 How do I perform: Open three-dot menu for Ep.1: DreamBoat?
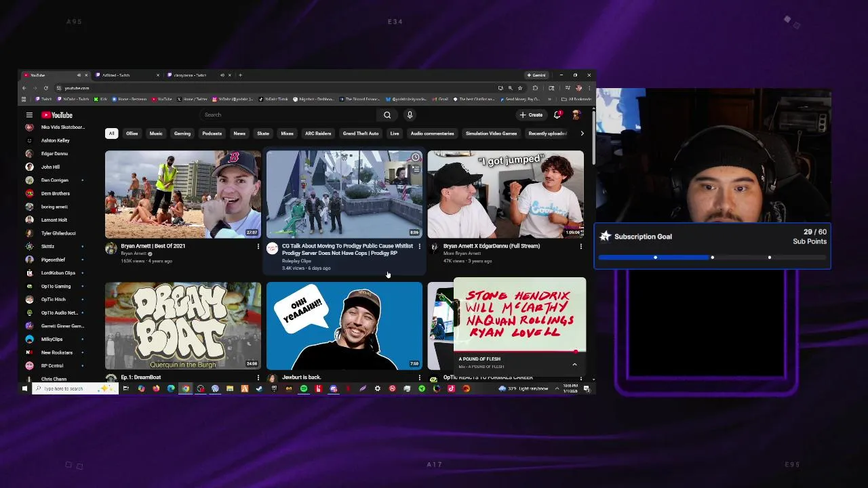tap(258, 378)
